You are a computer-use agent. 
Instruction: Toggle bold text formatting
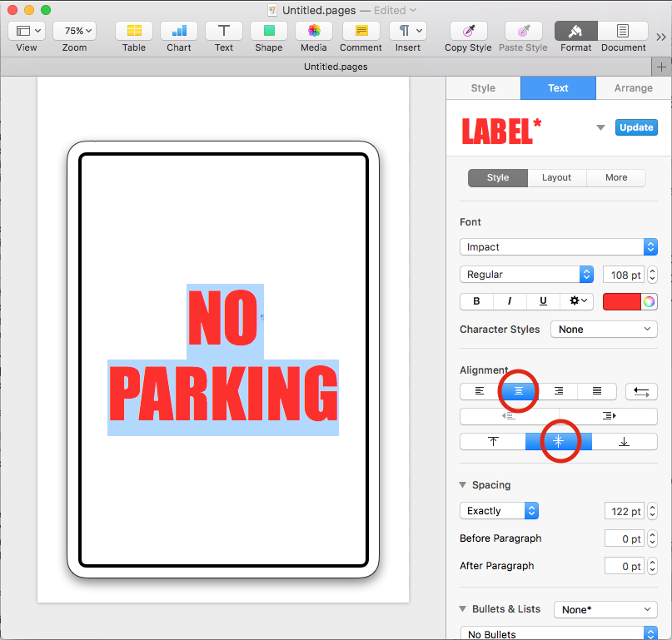click(477, 301)
